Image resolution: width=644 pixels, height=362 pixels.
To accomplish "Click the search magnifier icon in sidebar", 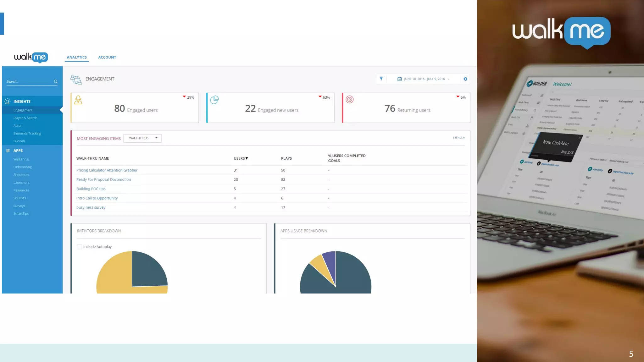I will pyautogui.click(x=56, y=82).
